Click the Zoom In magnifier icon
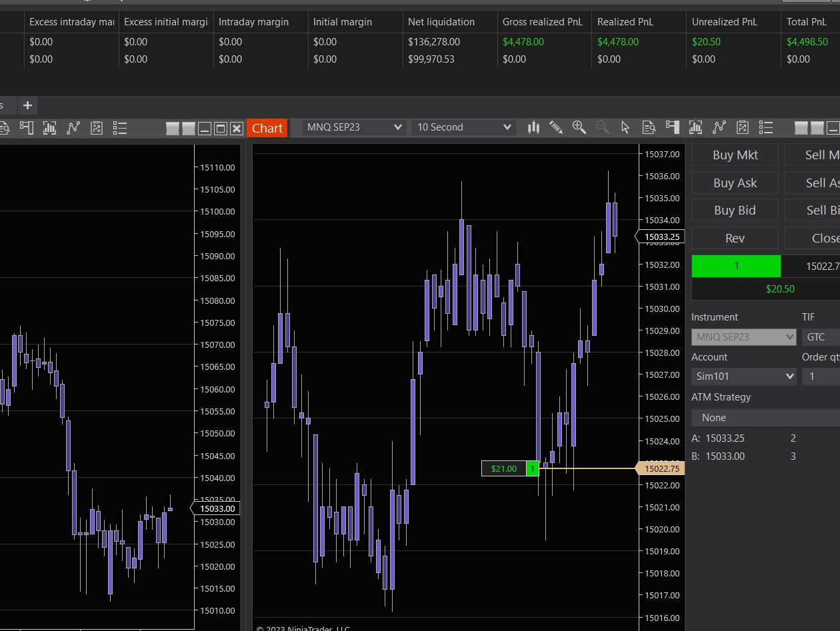The image size is (840, 631). 579,127
